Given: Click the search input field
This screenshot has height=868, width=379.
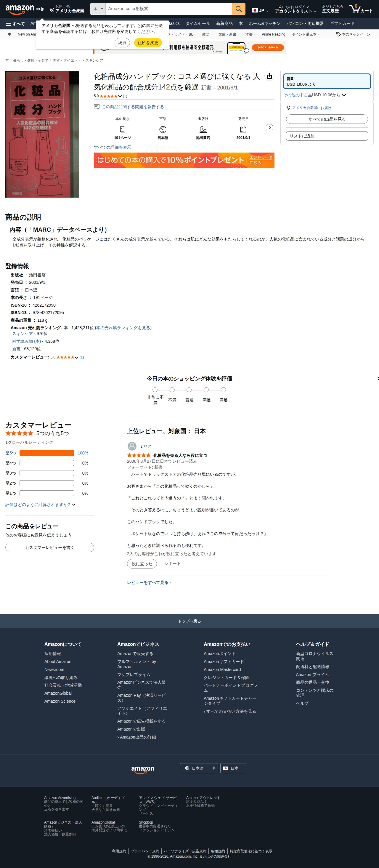Looking at the screenshot, I should [x=169, y=9].
